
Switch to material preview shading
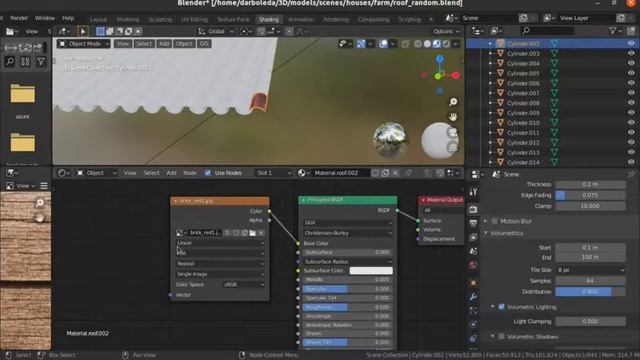coord(436,44)
